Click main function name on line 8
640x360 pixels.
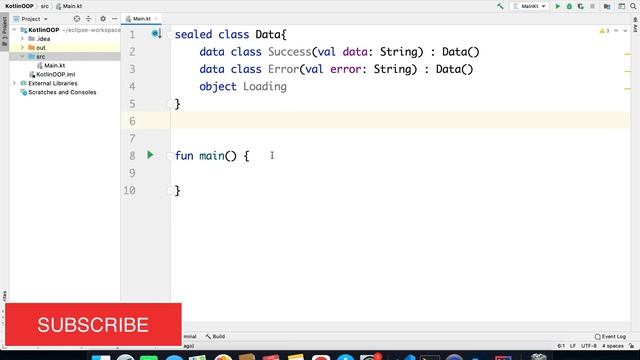[211, 156]
